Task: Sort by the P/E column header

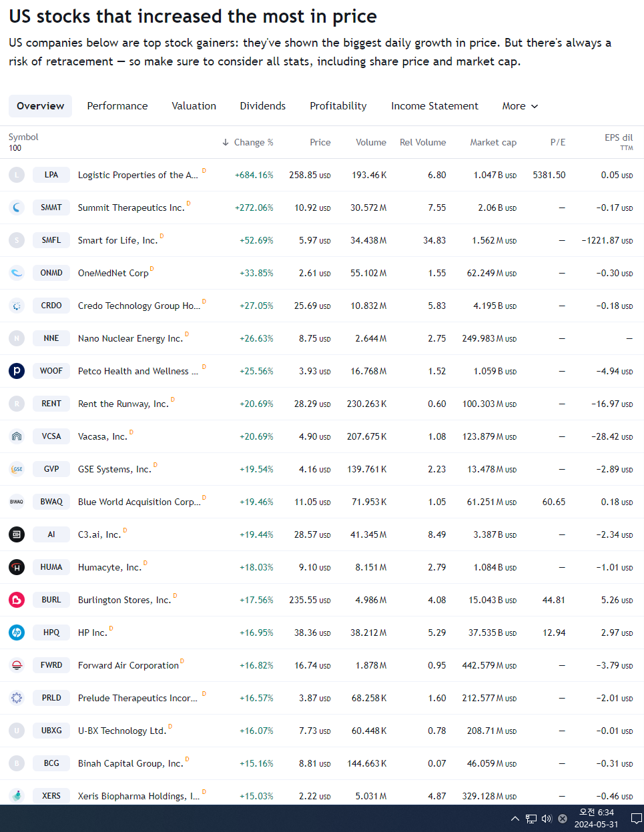Action: coord(558,142)
